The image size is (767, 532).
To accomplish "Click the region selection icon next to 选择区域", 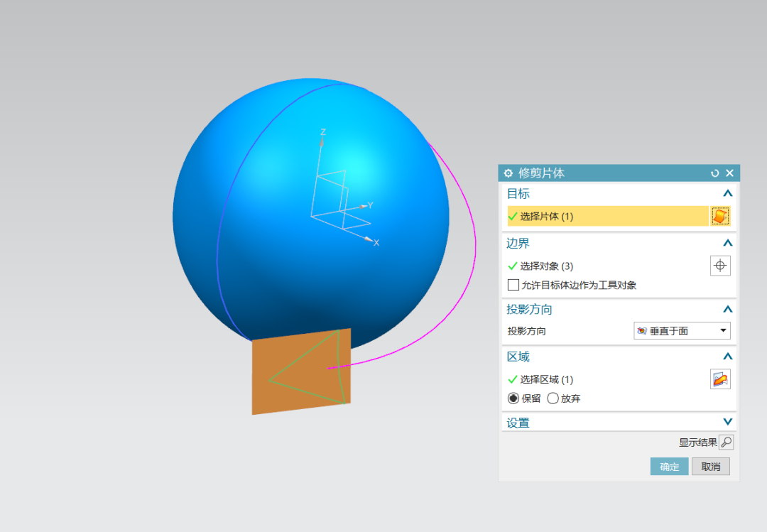I will [x=721, y=379].
